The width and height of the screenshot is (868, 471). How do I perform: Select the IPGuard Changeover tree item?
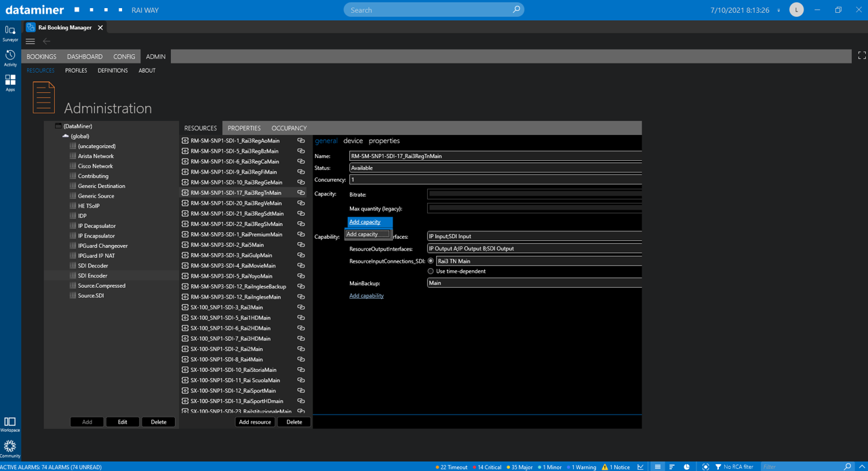pyautogui.click(x=102, y=246)
